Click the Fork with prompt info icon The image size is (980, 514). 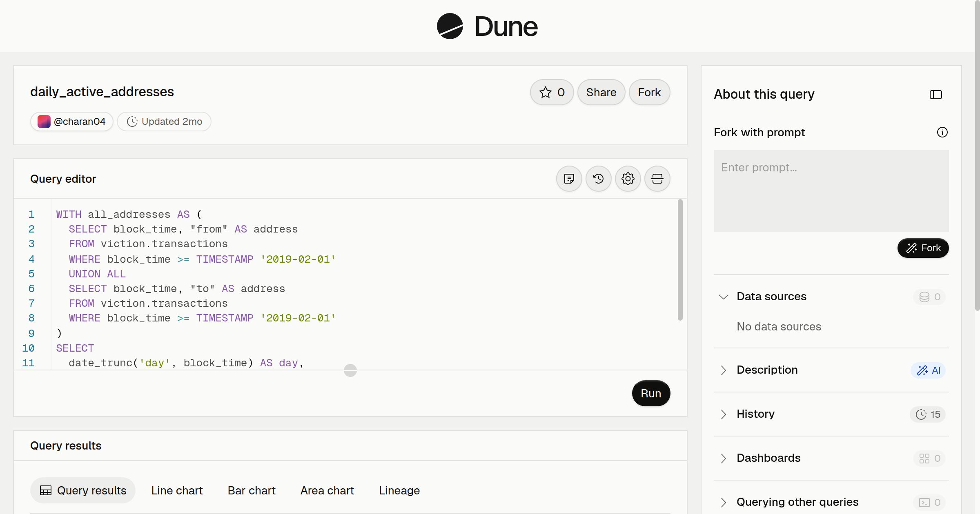(x=942, y=132)
